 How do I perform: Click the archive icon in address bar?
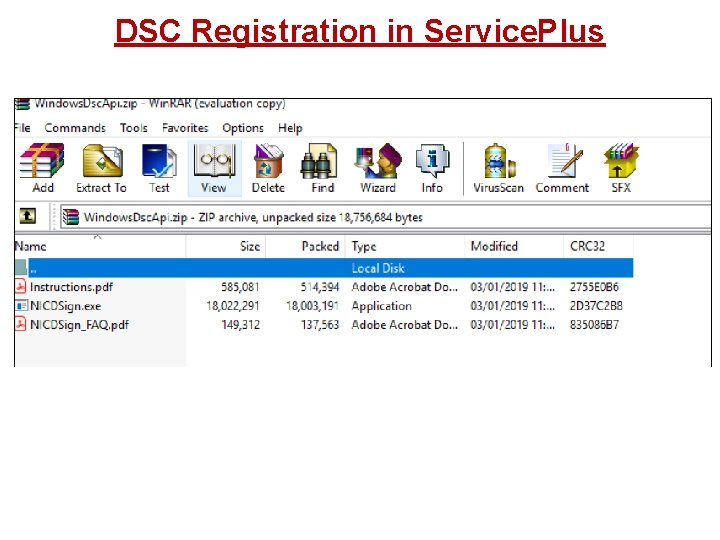point(70,217)
